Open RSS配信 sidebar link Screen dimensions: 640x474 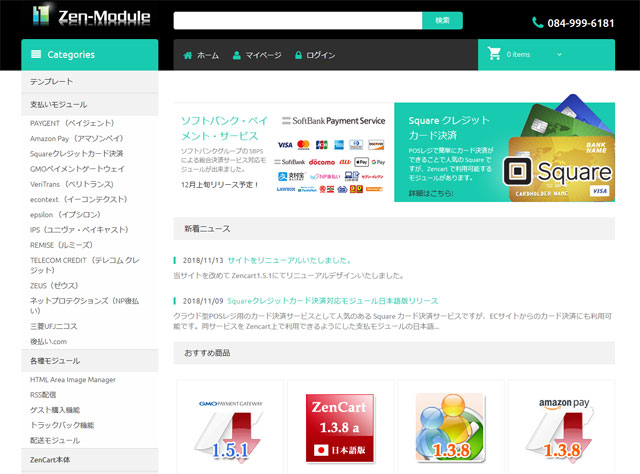43,395
